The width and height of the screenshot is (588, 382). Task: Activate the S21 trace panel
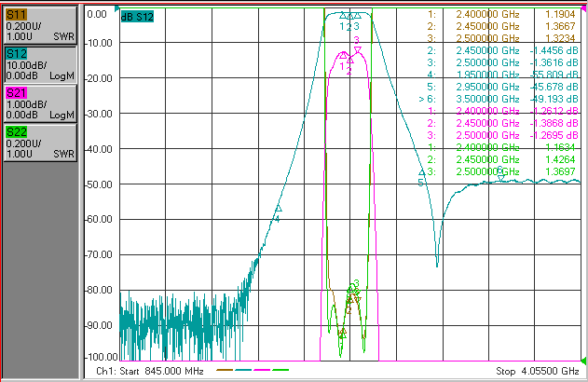point(40,103)
